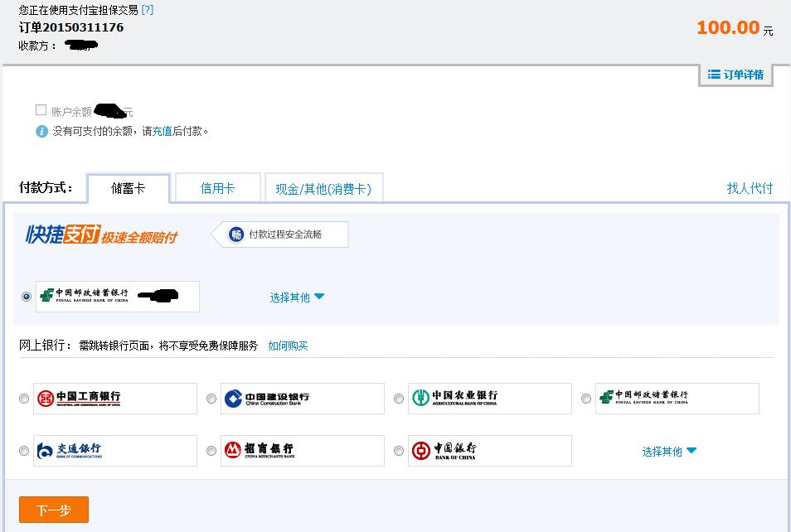Click the 极速全额赔付 slogan text

click(x=139, y=237)
